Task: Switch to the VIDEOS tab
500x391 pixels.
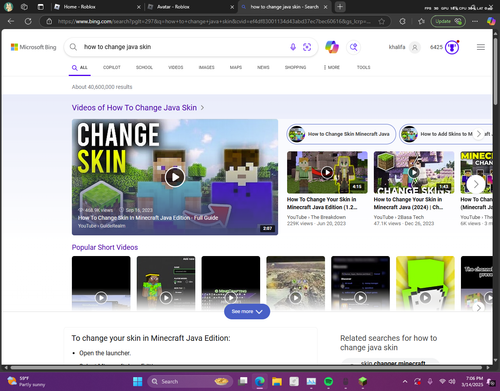Action: point(176,67)
